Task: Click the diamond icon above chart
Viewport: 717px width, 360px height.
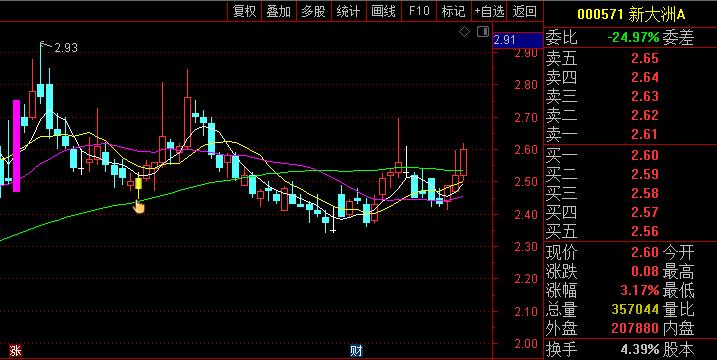Action: click(465, 32)
